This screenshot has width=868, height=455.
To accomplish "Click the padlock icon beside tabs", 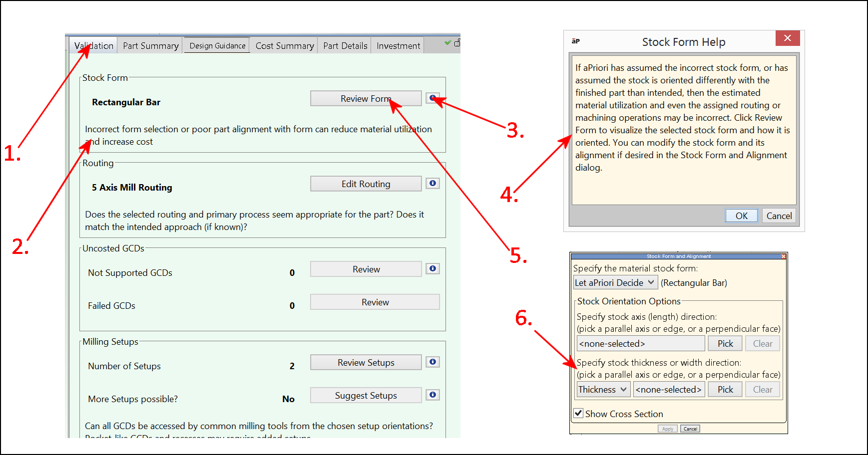I will 457,43.
